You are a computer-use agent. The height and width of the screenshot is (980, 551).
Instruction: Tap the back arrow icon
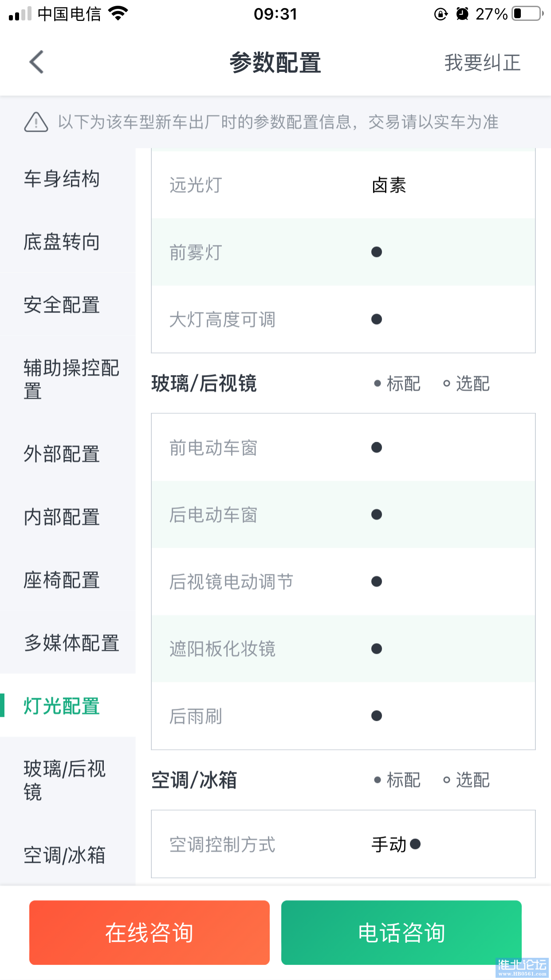click(36, 62)
